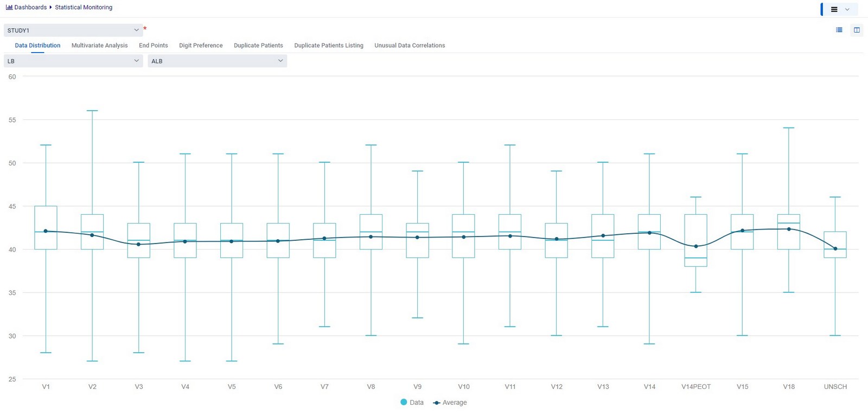
Task: Open the ALB test dropdown
Action: click(x=218, y=61)
